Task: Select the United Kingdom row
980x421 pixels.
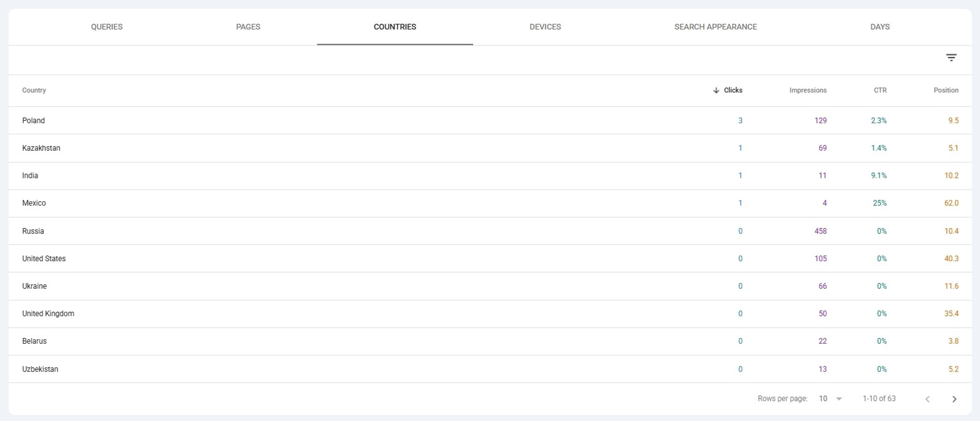Action: 490,314
